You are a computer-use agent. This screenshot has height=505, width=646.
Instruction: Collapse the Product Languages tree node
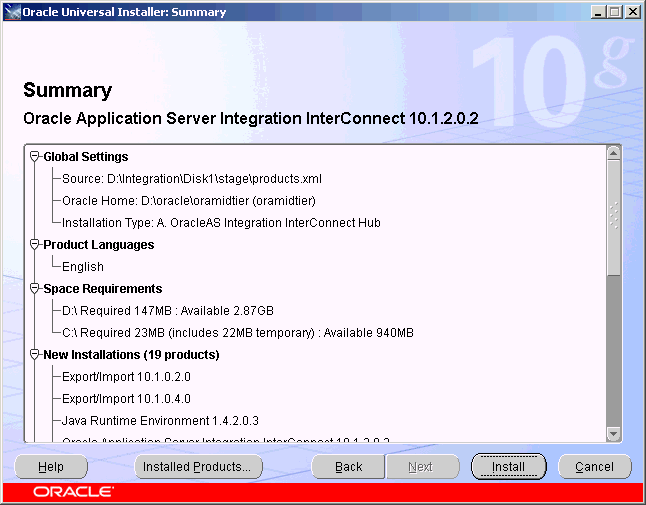[35, 245]
